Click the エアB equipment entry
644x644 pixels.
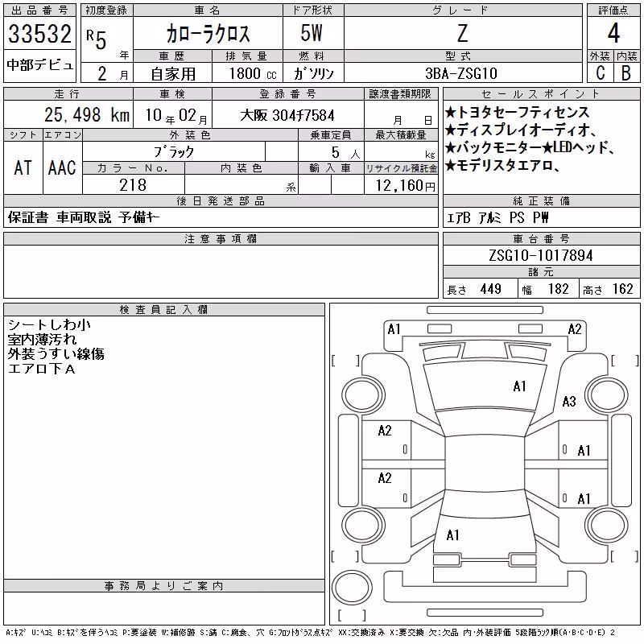click(x=458, y=218)
